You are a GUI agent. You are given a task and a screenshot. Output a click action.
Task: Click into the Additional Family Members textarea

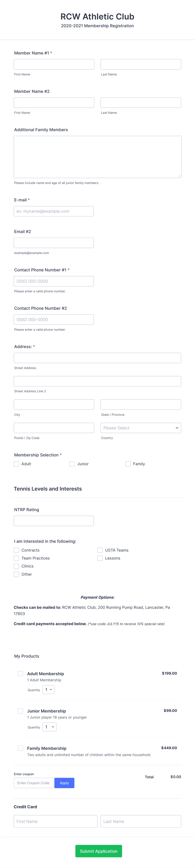click(x=97, y=157)
